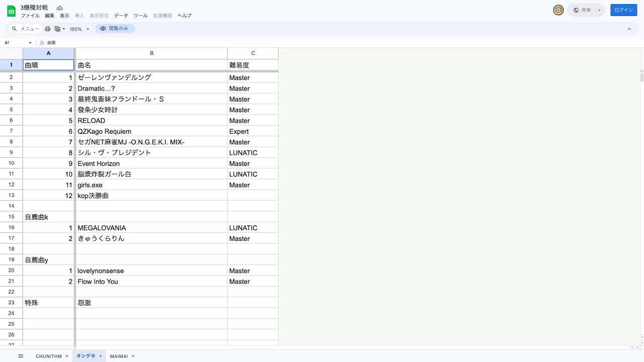Collapse the toolbar with the chevron
Screen dimensions: 644x362
[x=629, y=29]
